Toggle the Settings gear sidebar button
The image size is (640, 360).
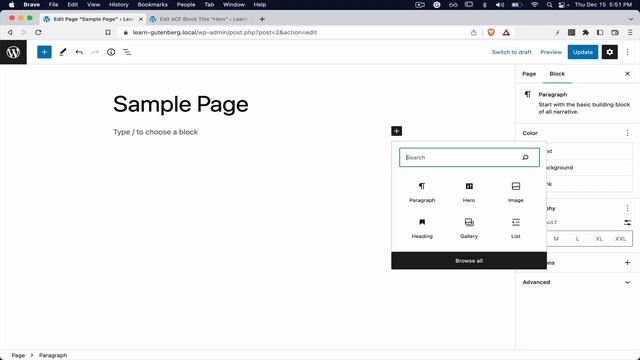(x=609, y=52)
